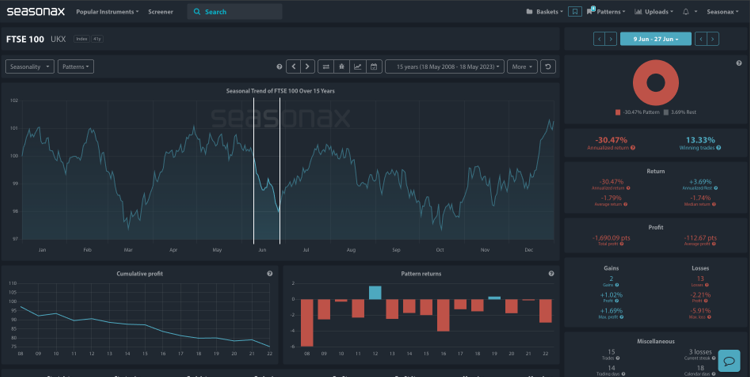The width and height of the screenshot is (750, 377).
Task: Open the Popular Instruments menu
Action: pyautogui.click(x=107, y=11)
